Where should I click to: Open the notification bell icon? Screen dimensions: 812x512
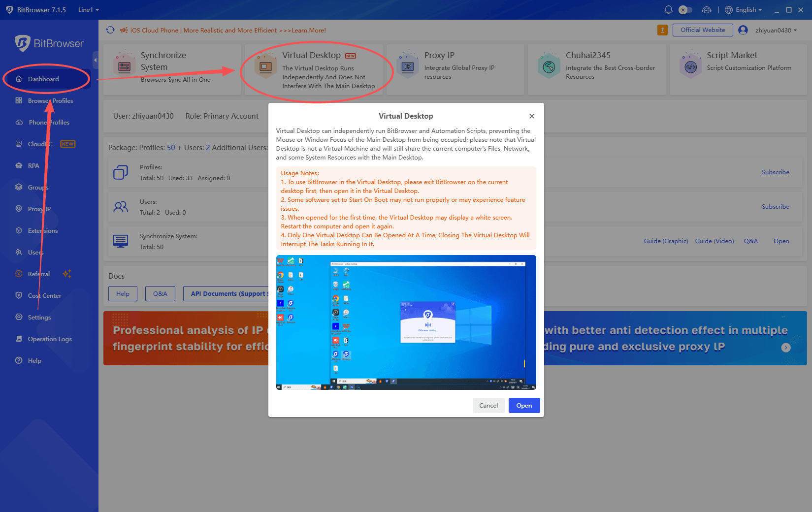pos(668,10)
